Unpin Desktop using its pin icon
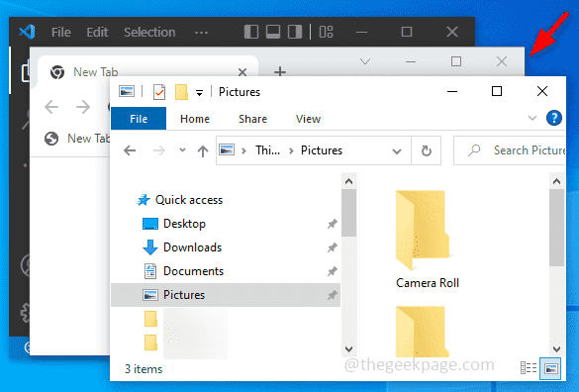Image resolution: width=579 pixels, height=392 pixels. [x=332, y=224]
